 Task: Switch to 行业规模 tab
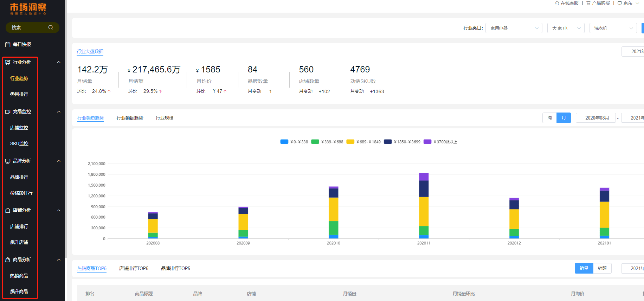click(165, 118)
